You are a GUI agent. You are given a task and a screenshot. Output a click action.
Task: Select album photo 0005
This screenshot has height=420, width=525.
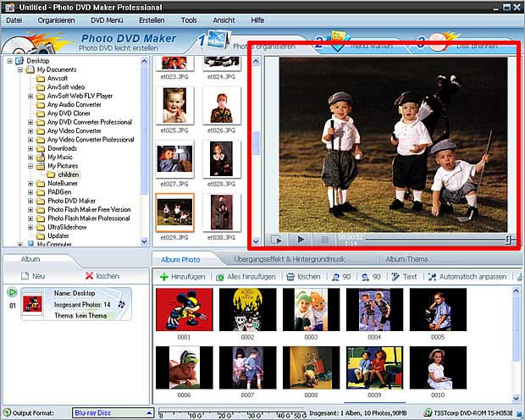point(438,309)
